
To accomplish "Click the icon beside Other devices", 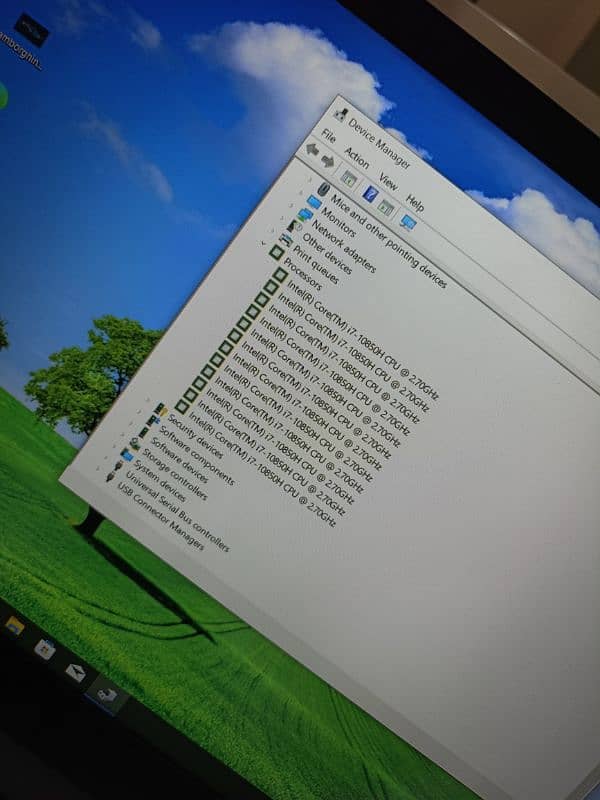I will (294, 226).
